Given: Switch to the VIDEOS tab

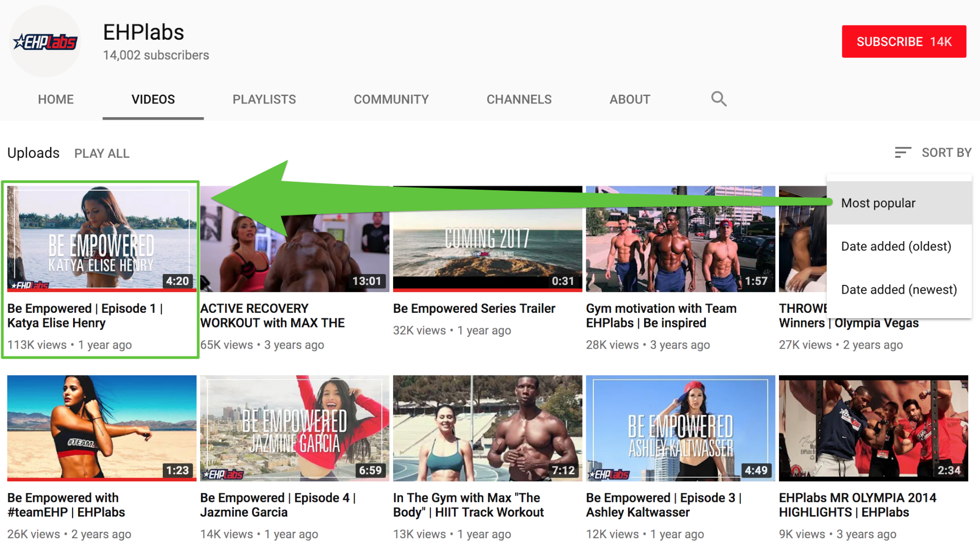Looking at the screenshot, I should coord(153,100).
